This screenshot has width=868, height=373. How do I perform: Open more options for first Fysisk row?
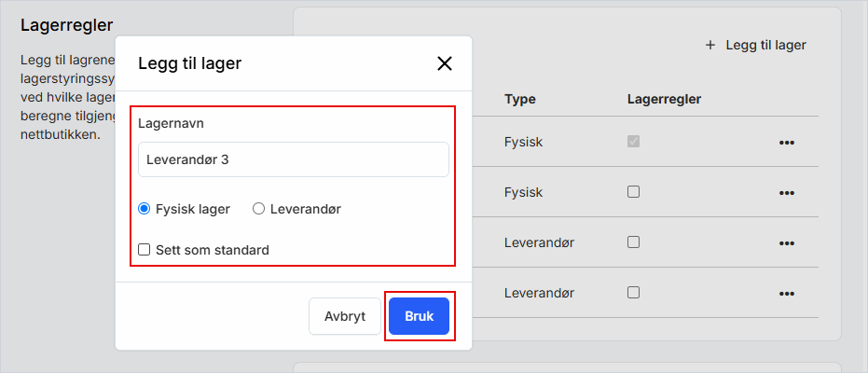point(786,143)
